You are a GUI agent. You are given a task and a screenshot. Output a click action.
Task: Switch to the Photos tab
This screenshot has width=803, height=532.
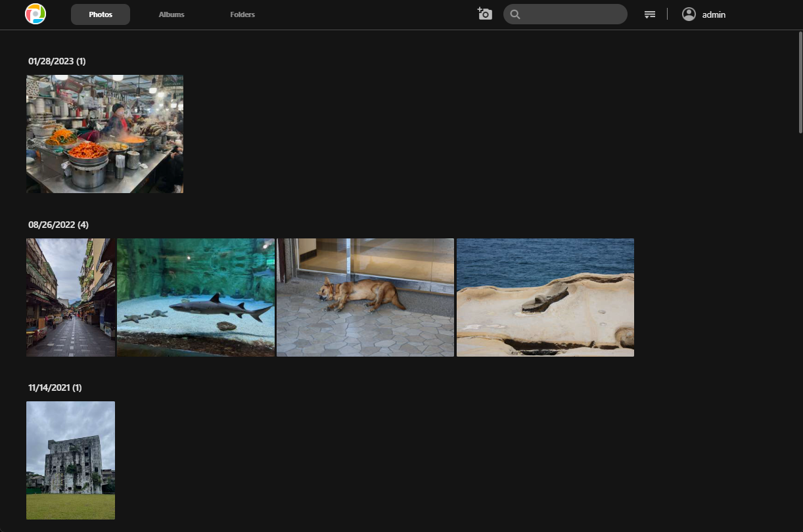click(x=101, y=14)
